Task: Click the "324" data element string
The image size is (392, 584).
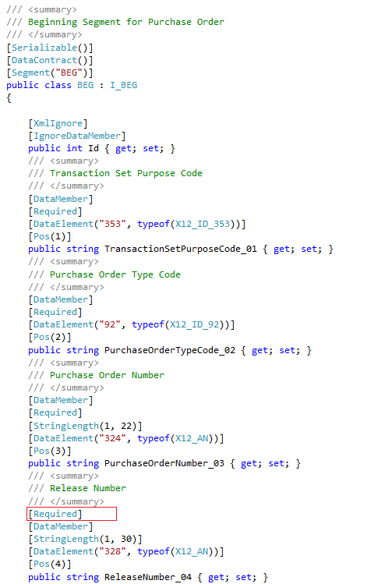Action: 113,438
